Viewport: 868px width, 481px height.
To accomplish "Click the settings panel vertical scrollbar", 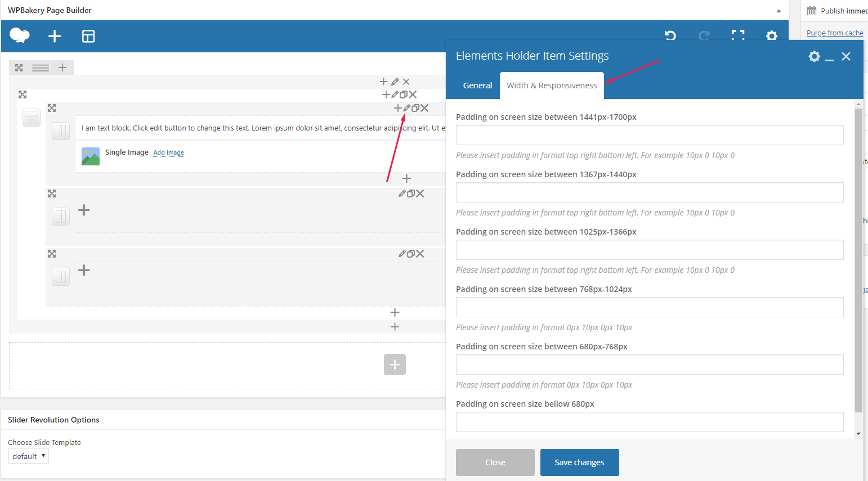I will [858, 259].
